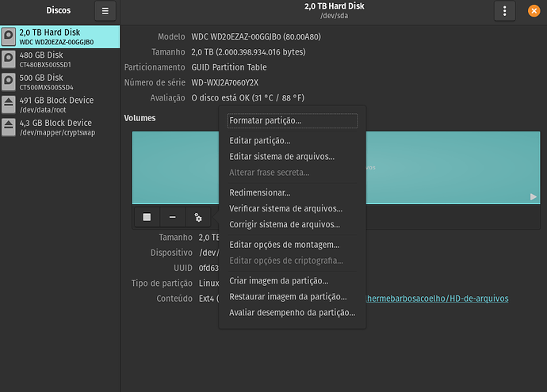Delete the selected partition with minus button
Viewport: 547px width, 392px height.
tap(172, 218)
